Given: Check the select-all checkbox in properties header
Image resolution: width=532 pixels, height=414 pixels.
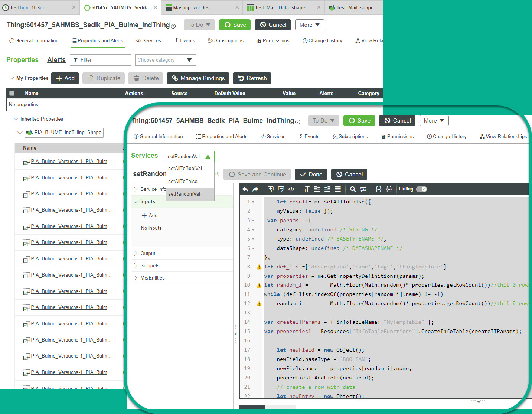Looking at the screenshot, I should tap(12, 93).
